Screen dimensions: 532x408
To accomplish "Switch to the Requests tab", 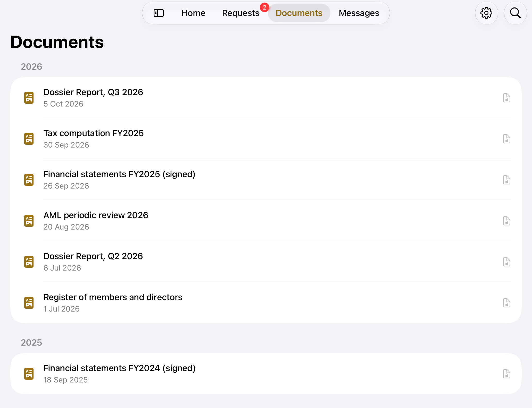I will pyautogui.click(x=240, y=13).
